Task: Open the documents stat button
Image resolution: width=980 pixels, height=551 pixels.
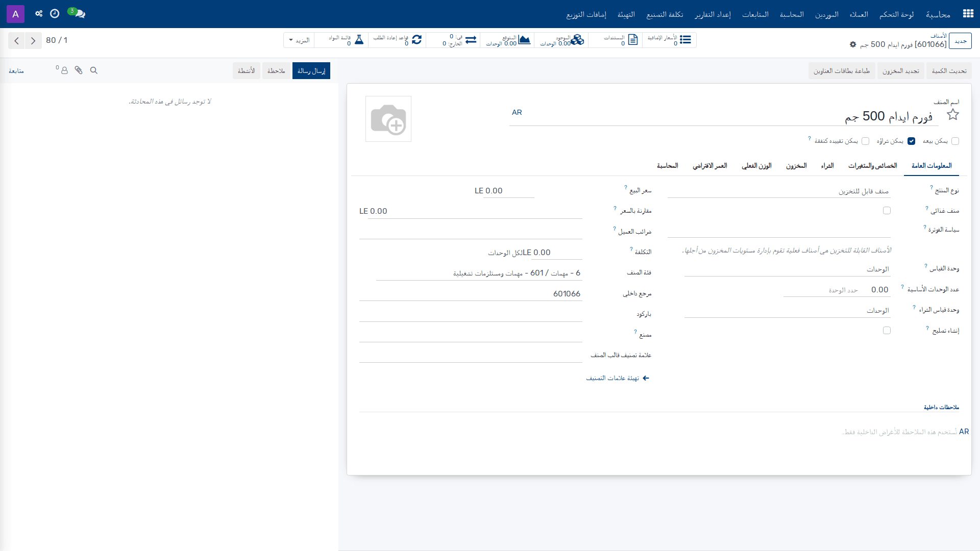Action: click(x=615, y=40)
